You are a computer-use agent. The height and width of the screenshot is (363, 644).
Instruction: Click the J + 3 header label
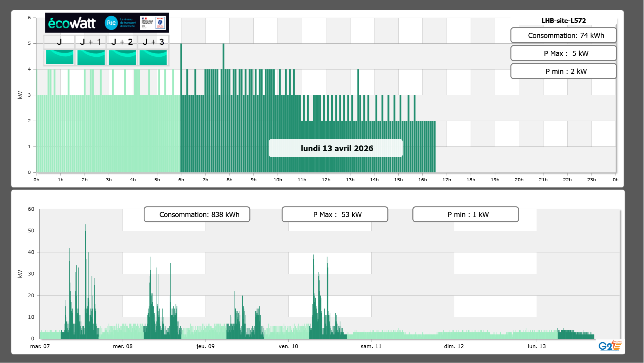point(153,42)
